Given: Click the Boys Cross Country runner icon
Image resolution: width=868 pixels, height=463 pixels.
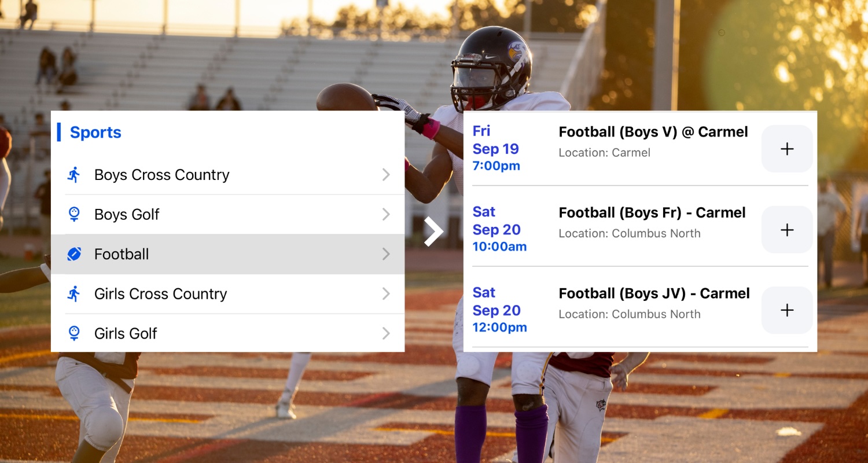Looking at the screenshot, I should pyautogui.click(x=73, y=175).
